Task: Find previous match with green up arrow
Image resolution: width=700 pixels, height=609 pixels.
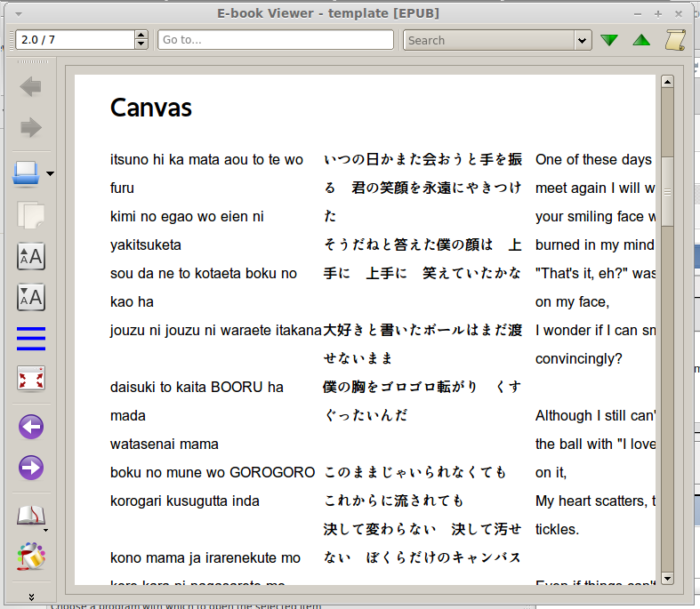Action: click(641, 40)
